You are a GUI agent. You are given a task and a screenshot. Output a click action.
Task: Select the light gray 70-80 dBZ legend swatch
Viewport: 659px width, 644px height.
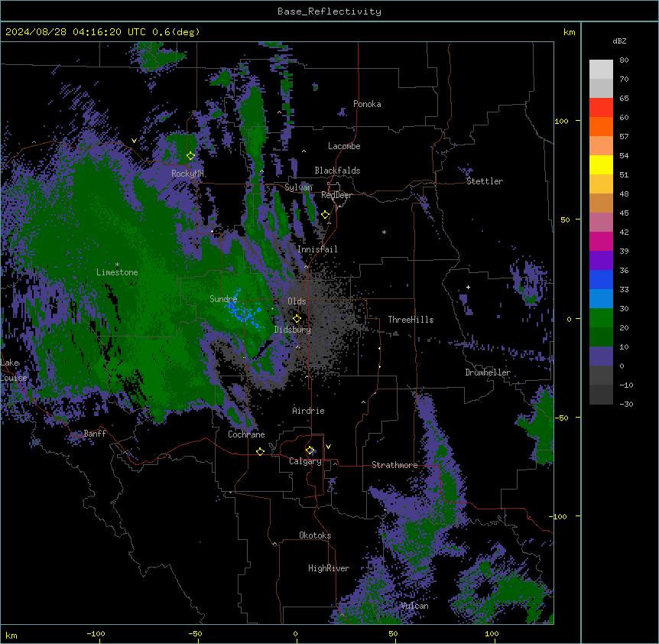point(601,70)
